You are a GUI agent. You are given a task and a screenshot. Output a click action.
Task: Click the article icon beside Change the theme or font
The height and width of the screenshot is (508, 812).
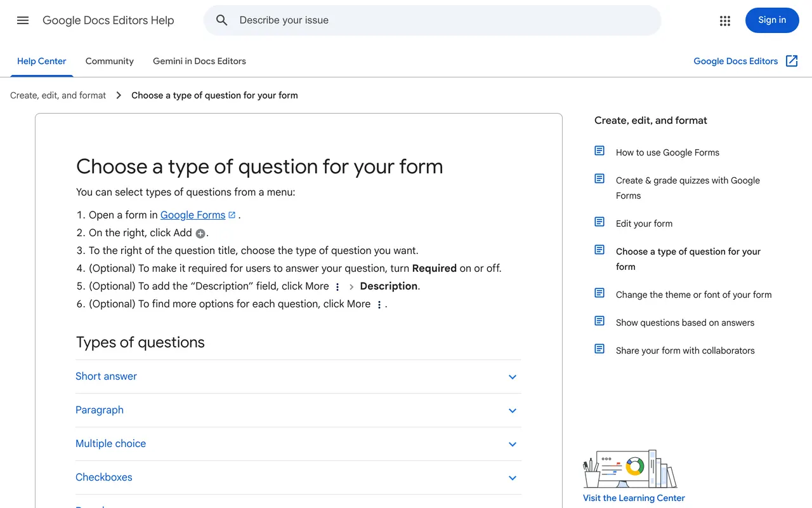[x=599, y=293]
